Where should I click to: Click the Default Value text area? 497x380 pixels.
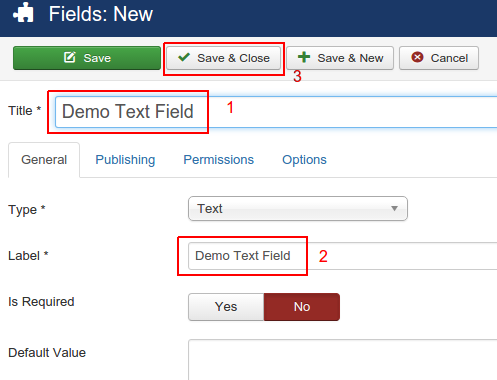(343, 360)
